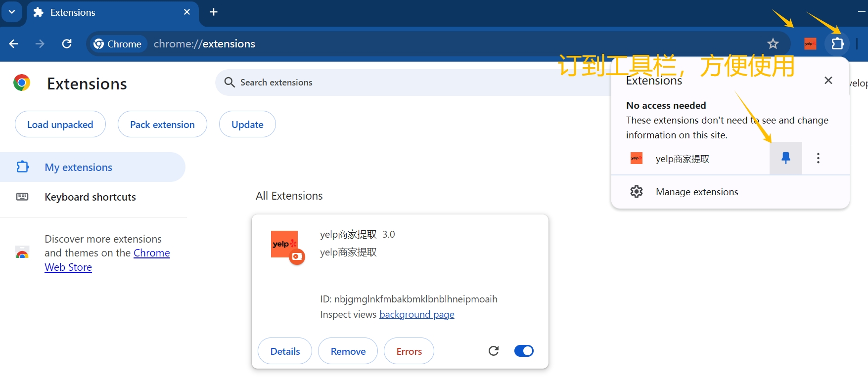Screen dimensions: 868x378
Task: Open Details for yelp商家提取
Action: [x=285, y=351]
